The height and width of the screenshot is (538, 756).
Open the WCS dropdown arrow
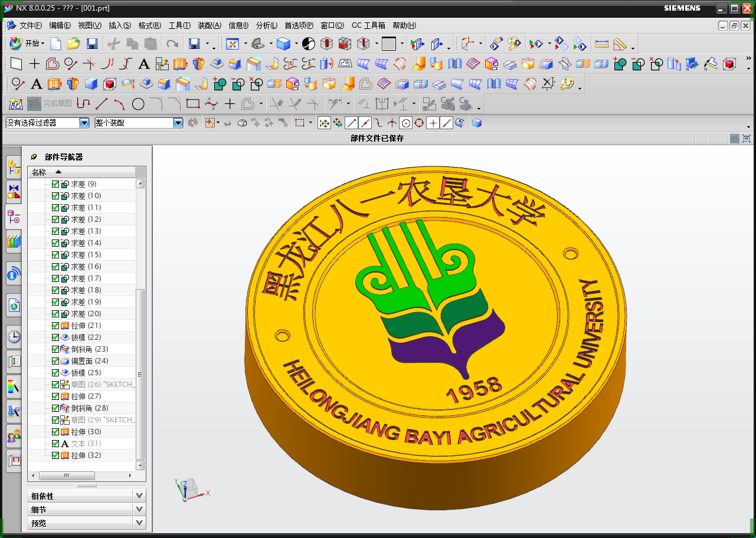pyautogui.click(x=481, y=44)
